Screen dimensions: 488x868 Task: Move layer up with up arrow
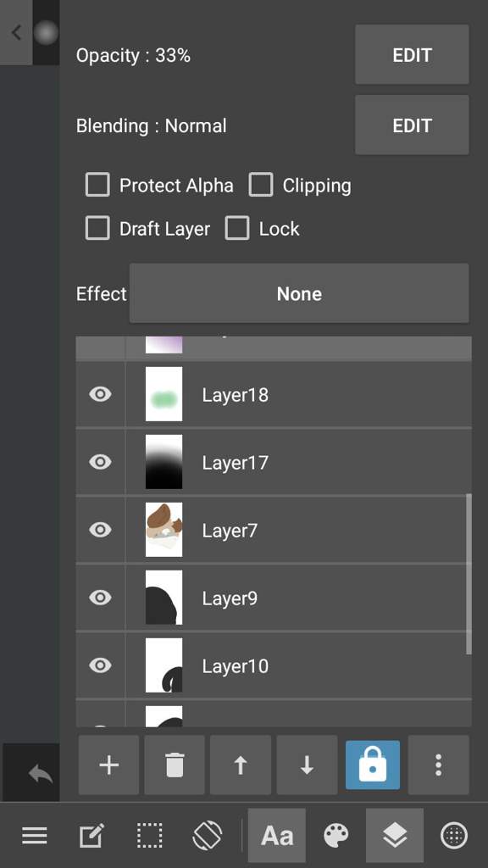point(240,765)
